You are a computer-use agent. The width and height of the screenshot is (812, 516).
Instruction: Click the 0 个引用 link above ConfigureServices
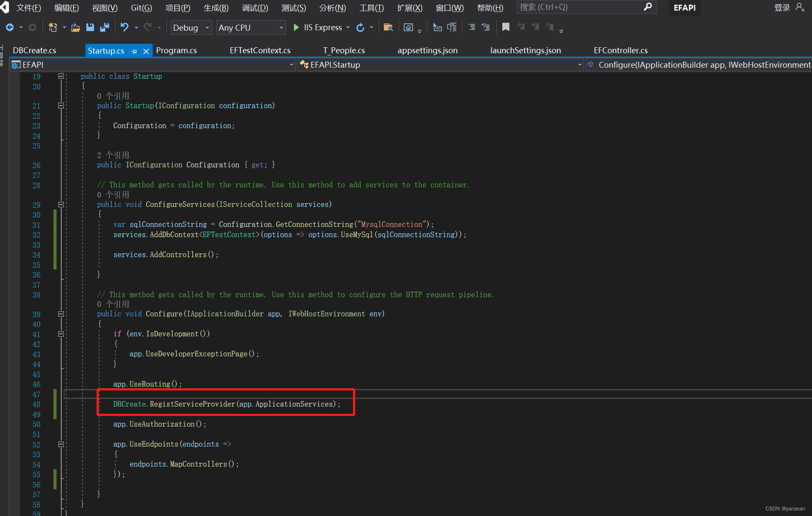(x=113, y=195)
